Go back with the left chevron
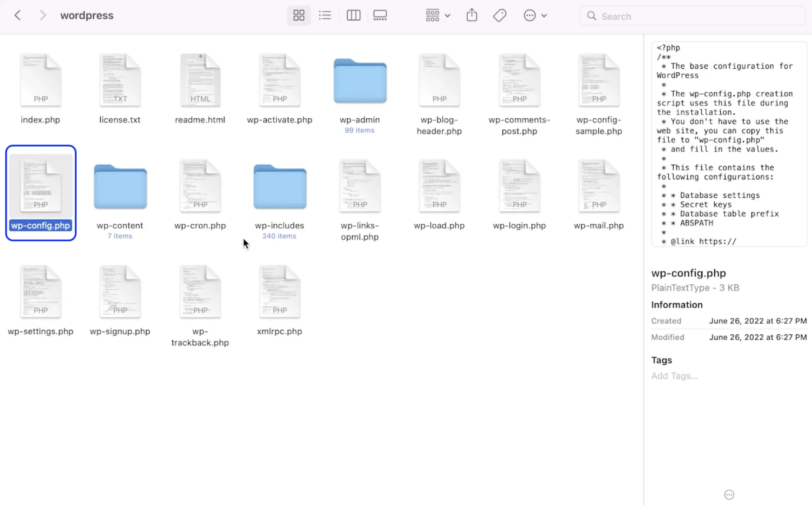 pos(18,15)
